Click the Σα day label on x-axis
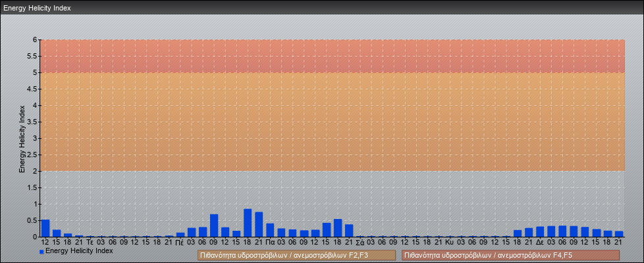 click(x=360, y=242)
